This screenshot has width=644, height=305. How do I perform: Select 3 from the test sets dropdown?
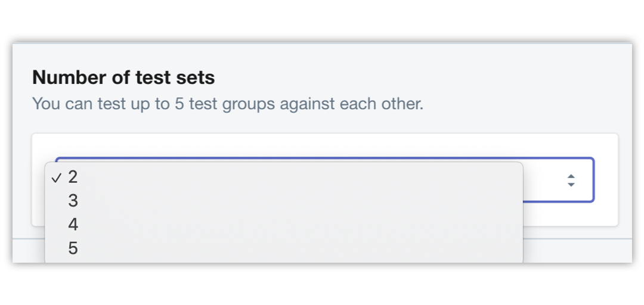[283, 201]
